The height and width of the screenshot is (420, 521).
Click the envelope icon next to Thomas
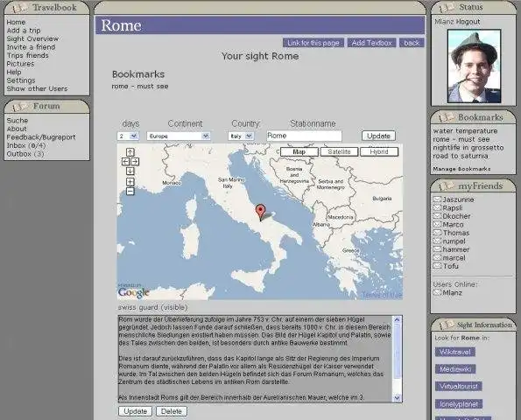pos(437,233)
